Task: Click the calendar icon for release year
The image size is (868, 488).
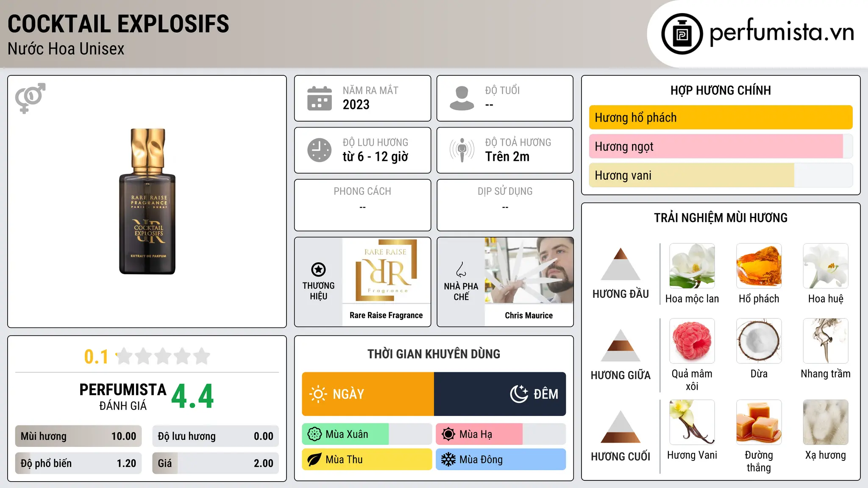Action: pyautogui.click(x=320, y=98)
